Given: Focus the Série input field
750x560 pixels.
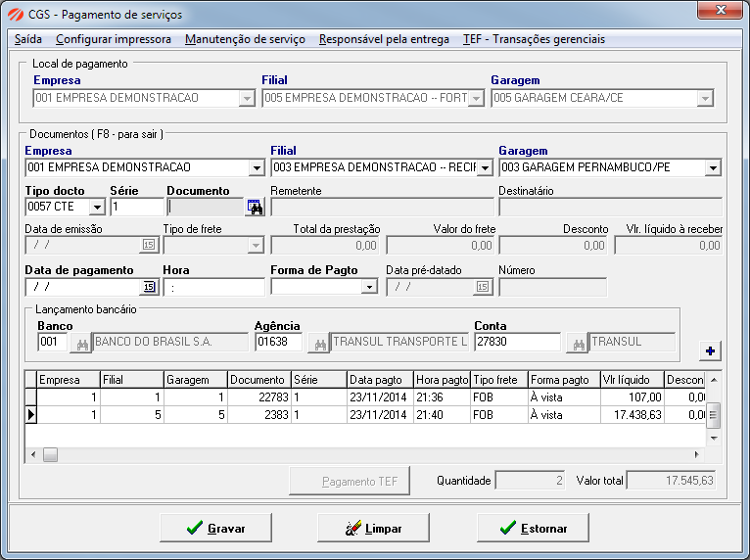Looking at the screenshot, I should (x=137, y=208).
